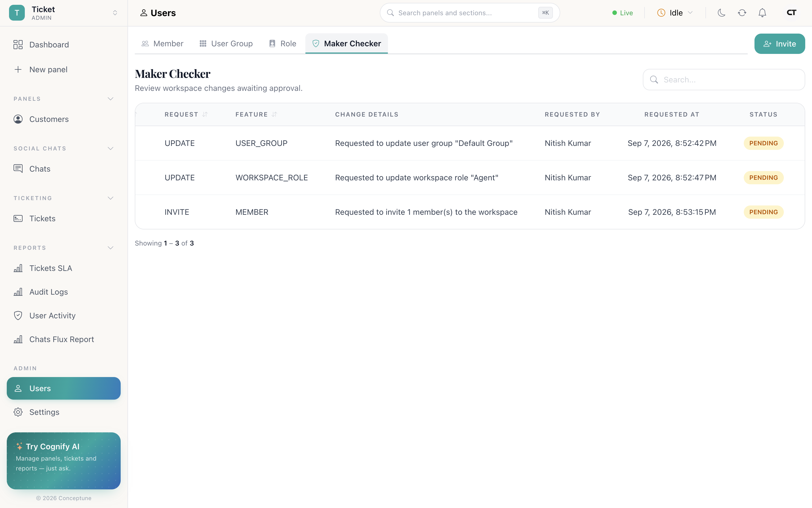Click the Change Details column header
Screen dimensions: 812x508
(367, 115)
